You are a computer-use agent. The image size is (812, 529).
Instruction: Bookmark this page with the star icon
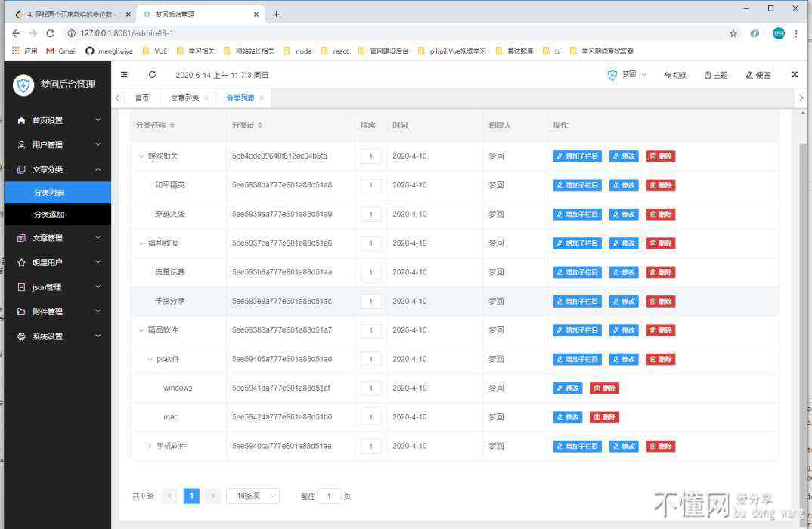click(x=733, y=34)
